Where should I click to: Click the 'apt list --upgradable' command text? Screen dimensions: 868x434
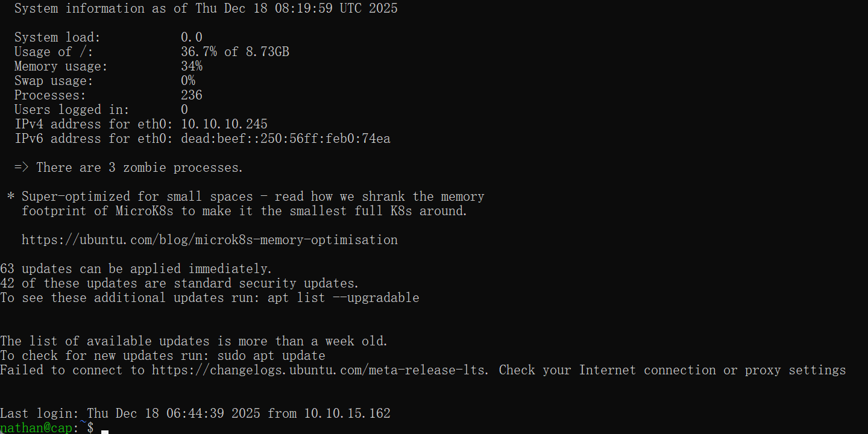pyautogui.click(x=343, y=298)
